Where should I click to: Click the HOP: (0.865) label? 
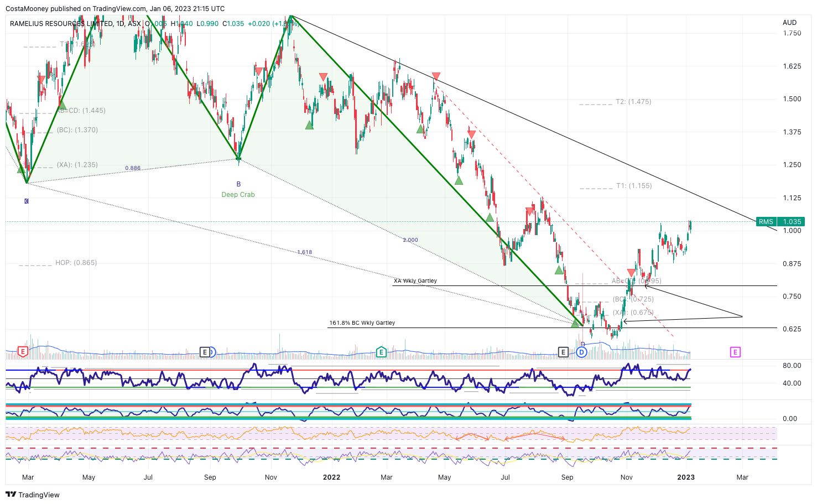click(76, 263)
